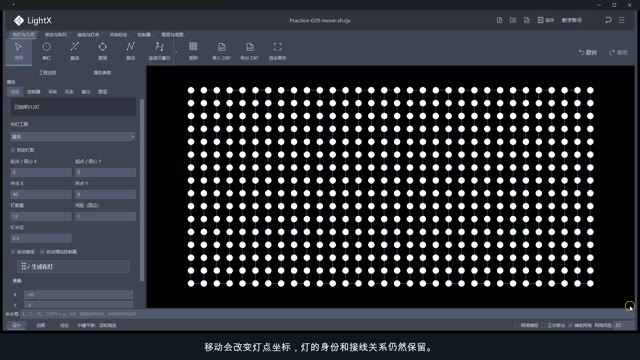The width and height of the screenshot is (640, 360).
Task: Select the third properties sub-tab
Action: point(52,92)
